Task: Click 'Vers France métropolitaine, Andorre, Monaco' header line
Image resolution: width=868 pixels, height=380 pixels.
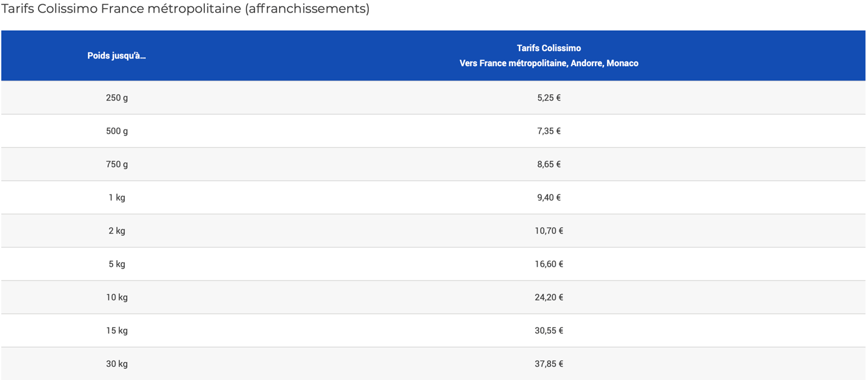Action: click(x=549, y=63)
